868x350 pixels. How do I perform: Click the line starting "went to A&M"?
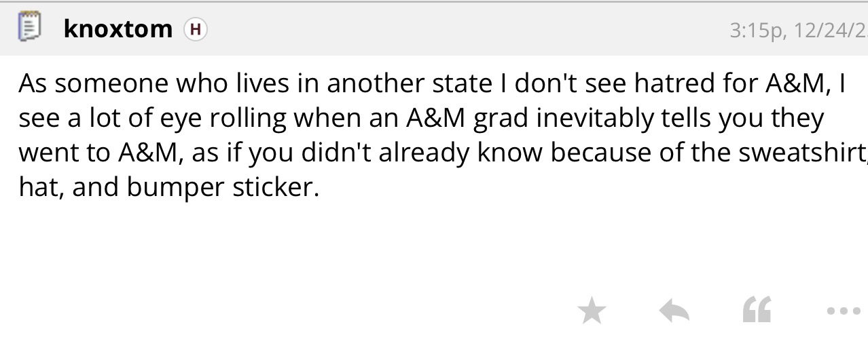tap(435, 153)
